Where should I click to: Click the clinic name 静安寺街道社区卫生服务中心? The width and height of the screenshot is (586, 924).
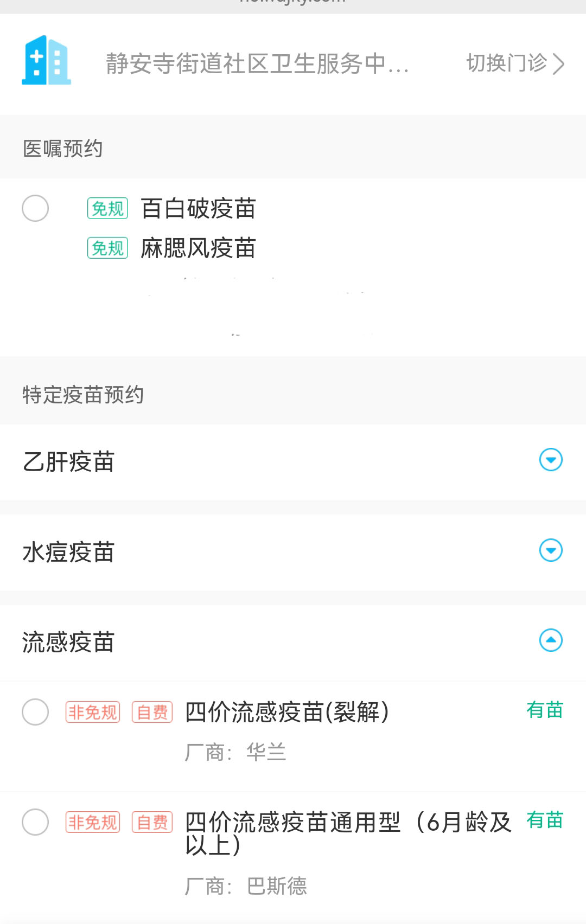point(257,63)
